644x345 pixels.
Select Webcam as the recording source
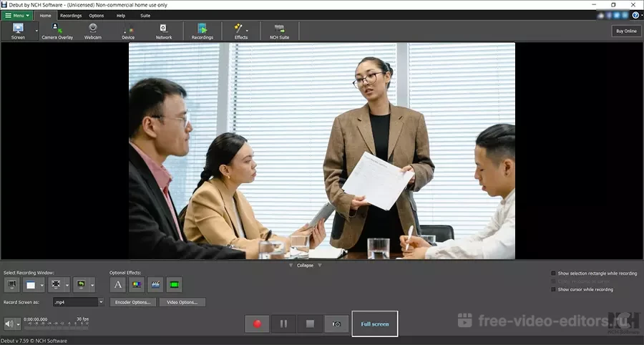[92, 31]
